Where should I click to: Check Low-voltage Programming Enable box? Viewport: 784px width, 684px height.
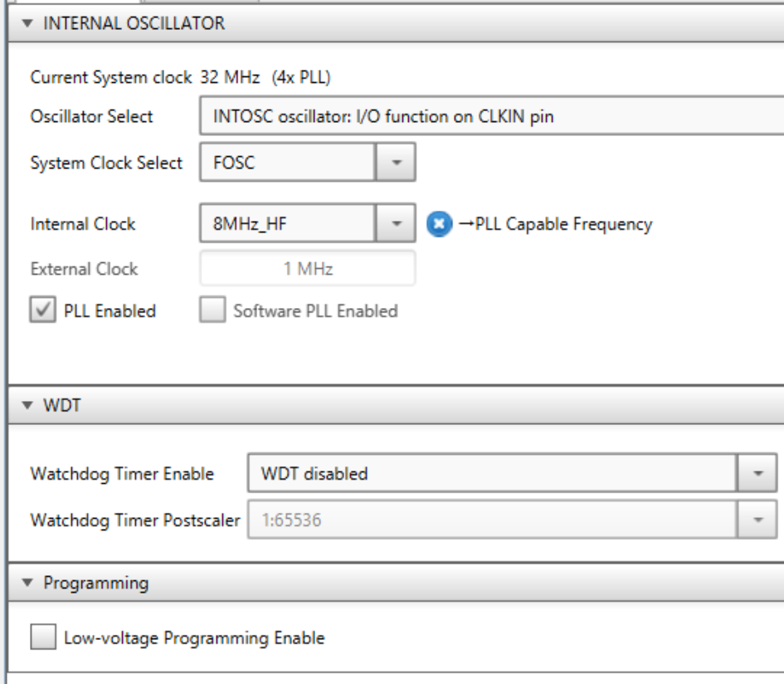pos(43,637)
